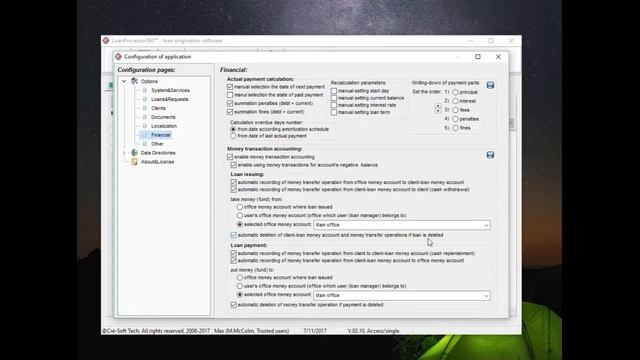Enable manual setting current balance
Image resolution: width=640 pixels, height=360 pixels.
334,98
